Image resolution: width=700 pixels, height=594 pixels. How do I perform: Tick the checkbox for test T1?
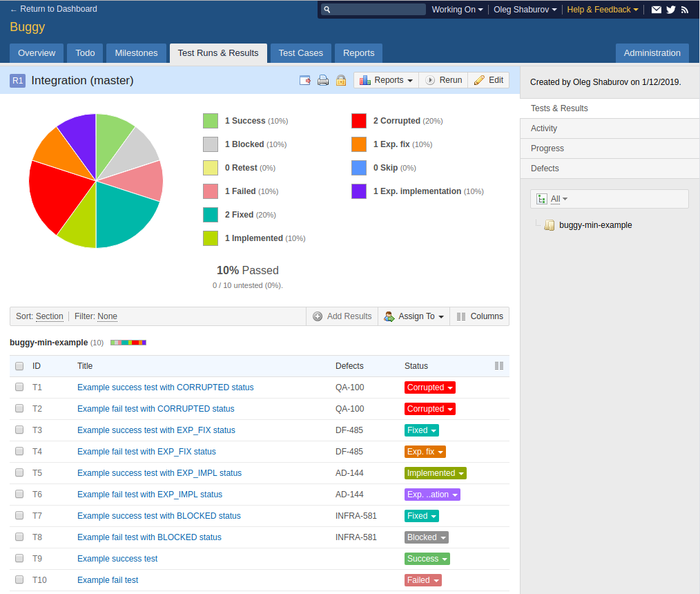point(19,387)
